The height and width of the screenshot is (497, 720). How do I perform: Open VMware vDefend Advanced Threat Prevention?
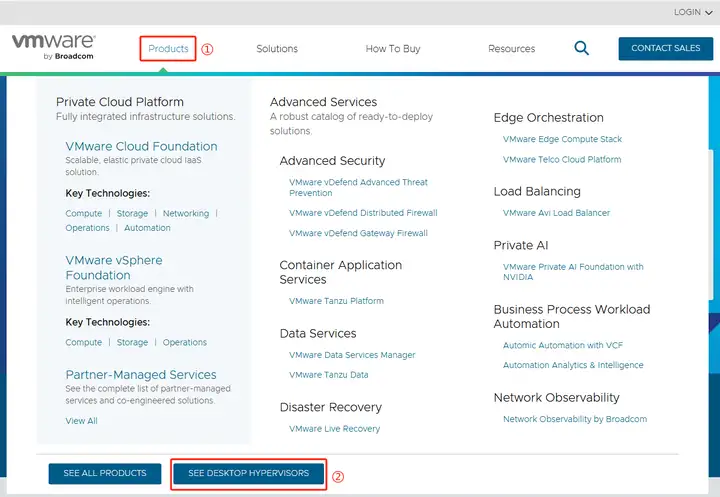(358, 187)
